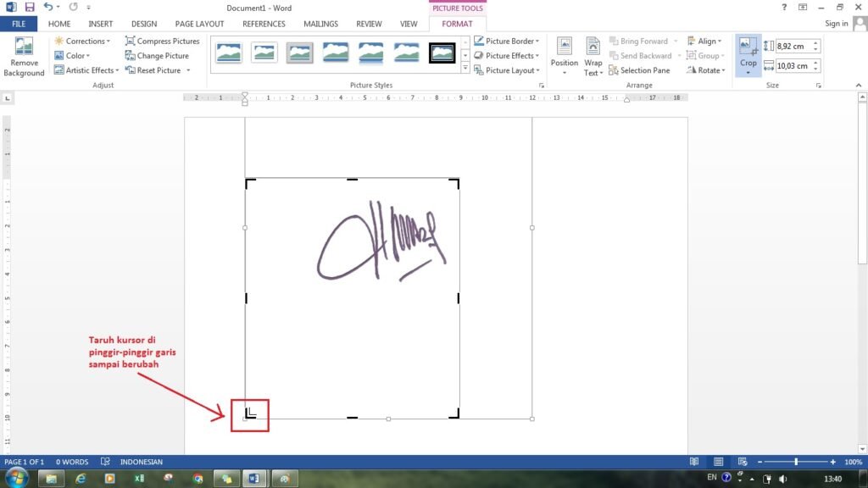Expand the Corrections dropdown
The height and width of the screenshot is (488, 868).
pyautogui.click(x=81, y=41)
